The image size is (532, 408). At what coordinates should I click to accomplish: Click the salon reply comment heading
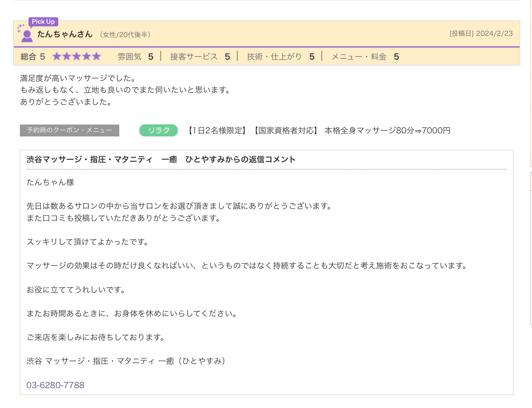point(161,159)
